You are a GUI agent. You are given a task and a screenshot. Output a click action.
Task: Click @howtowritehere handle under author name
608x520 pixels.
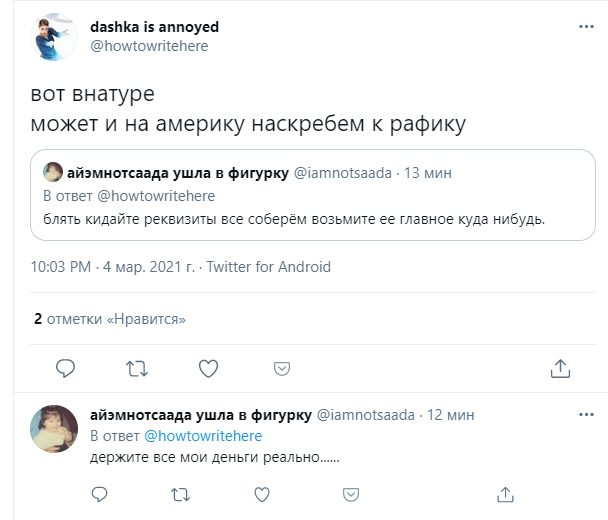(x=149, y=46)
